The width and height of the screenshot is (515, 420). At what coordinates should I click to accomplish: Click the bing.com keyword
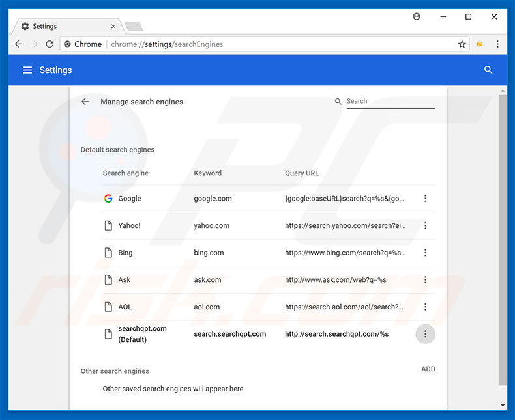click(x=209, y=253)
